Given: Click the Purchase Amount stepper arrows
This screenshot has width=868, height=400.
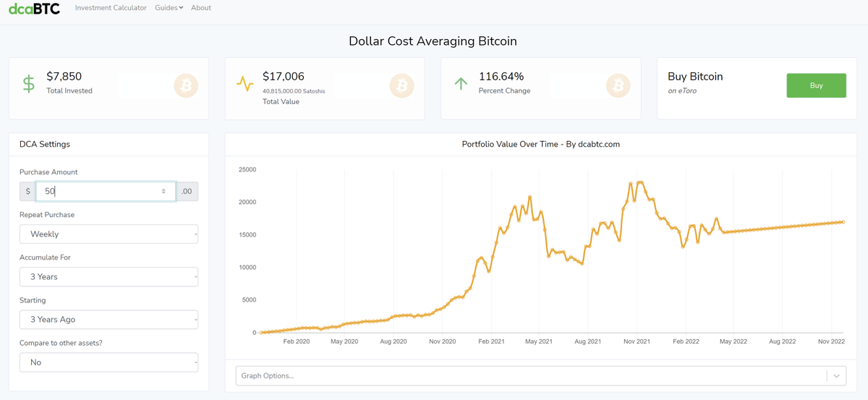Looking at the screenshot, I should pos(163,191).
